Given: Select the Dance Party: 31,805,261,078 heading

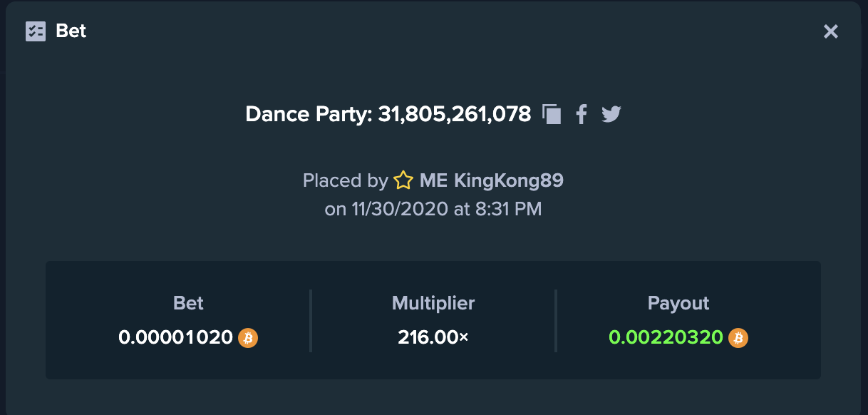Looking at the screenshot, I should pyautogui.click(x=388, y=114).
